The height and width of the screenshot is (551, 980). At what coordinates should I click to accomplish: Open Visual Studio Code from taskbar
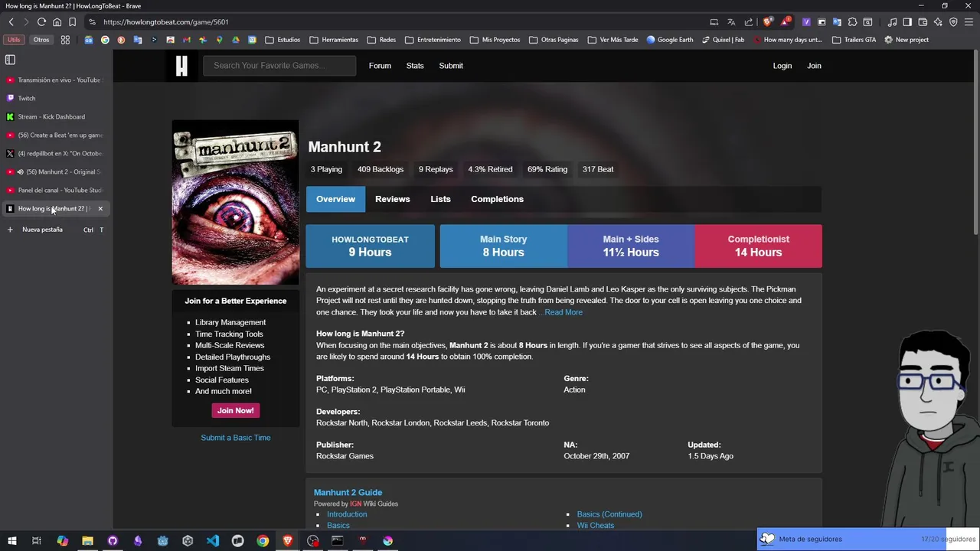coord(213,541)
